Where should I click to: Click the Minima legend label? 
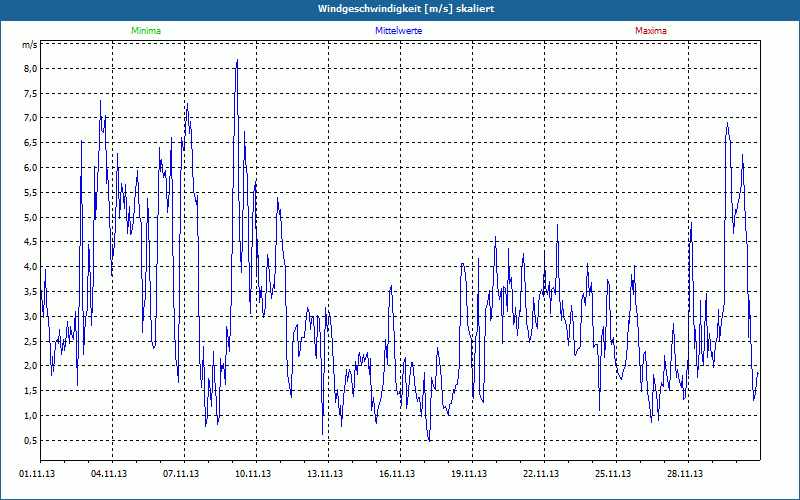(146, 31)
